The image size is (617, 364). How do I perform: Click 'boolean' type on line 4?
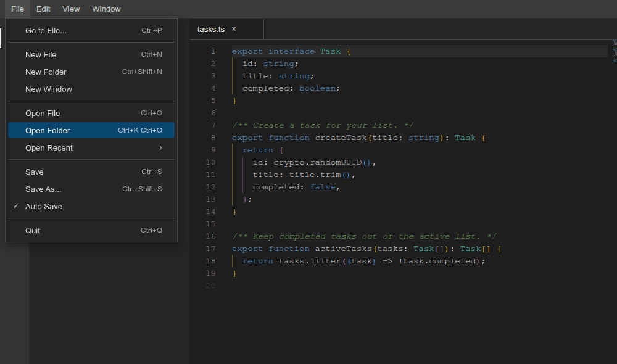click(x=317, y=88)
